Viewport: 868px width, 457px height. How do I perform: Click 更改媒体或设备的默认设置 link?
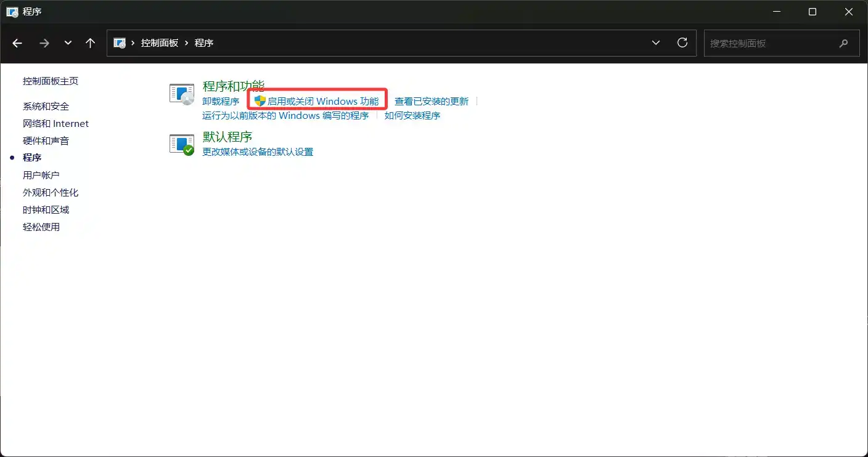coord(258,152)
